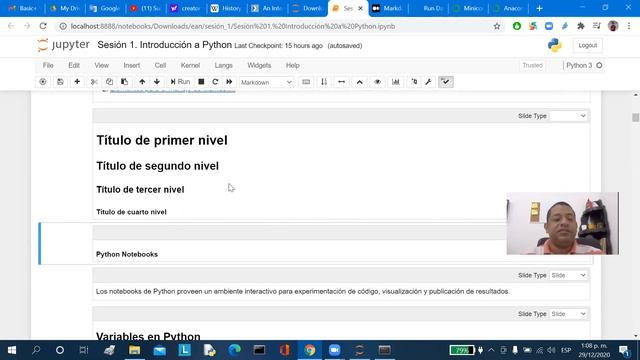Select the Título de primer nivel heading
640x360 pixels.
pos(162,140)
